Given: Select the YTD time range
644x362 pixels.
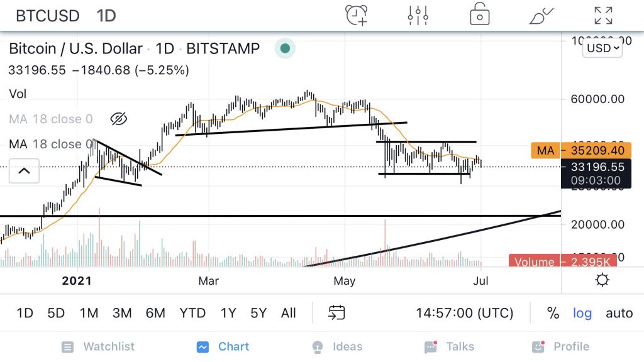Looking at the screenshot, I should pyautogui.click(x=192, y=313).
